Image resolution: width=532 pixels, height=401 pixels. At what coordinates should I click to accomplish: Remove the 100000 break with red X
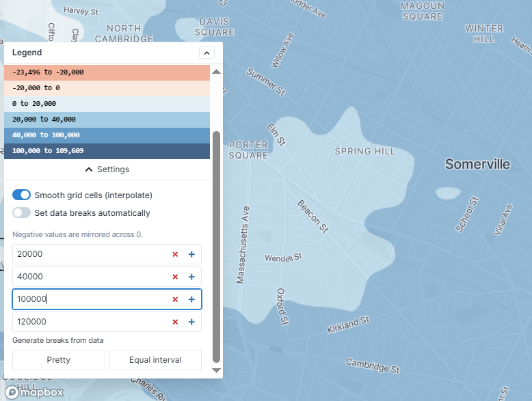pyautogui.click(x=175, y=299)
